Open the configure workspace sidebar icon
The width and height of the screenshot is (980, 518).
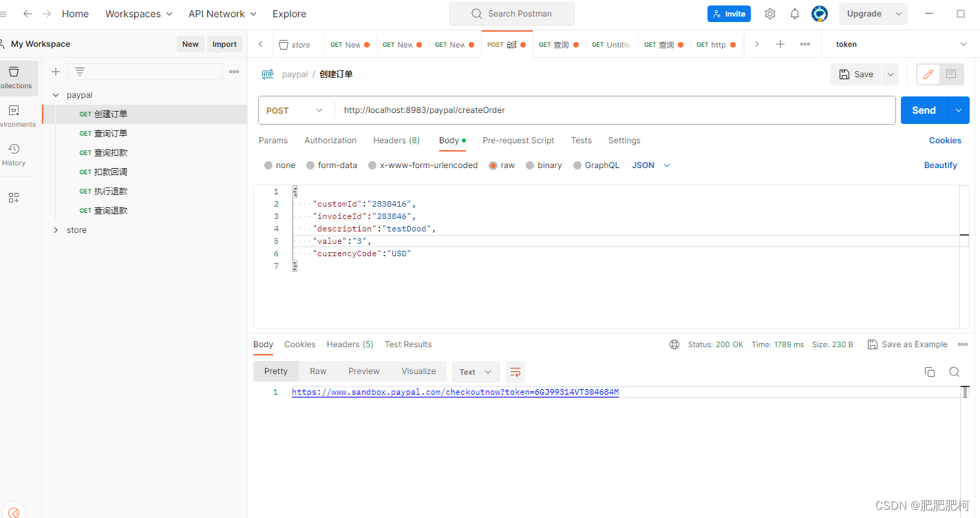click(x=14, y=198)
